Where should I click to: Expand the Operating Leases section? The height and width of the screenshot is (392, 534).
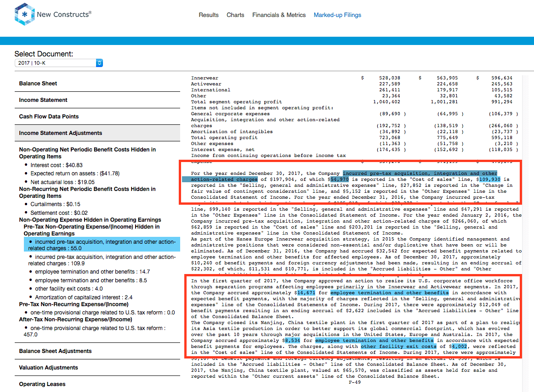point(97,384)
